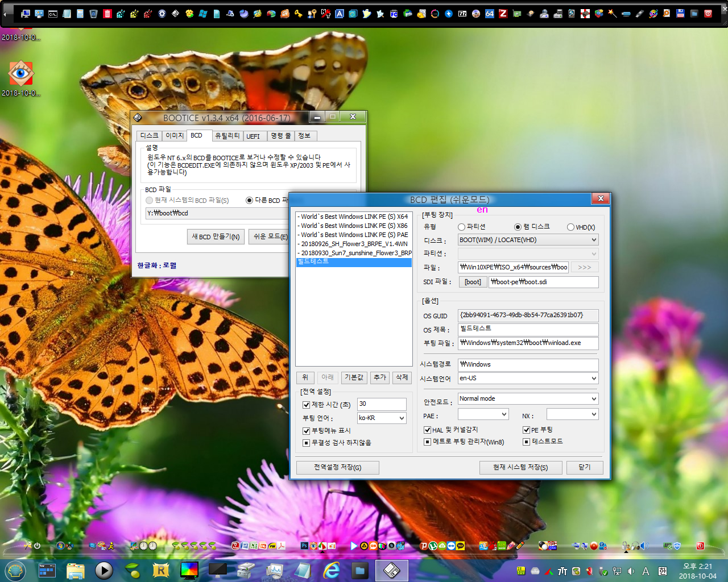Open the red trash can icon in top launcher
This screenshot has width=728, height=582.
[107, 14]
